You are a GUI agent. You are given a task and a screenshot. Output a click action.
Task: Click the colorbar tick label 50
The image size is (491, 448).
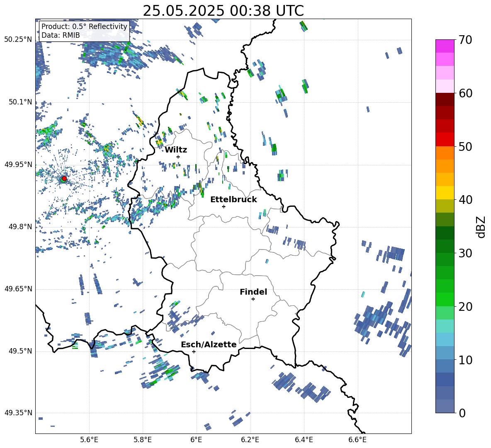pos(465,147)
